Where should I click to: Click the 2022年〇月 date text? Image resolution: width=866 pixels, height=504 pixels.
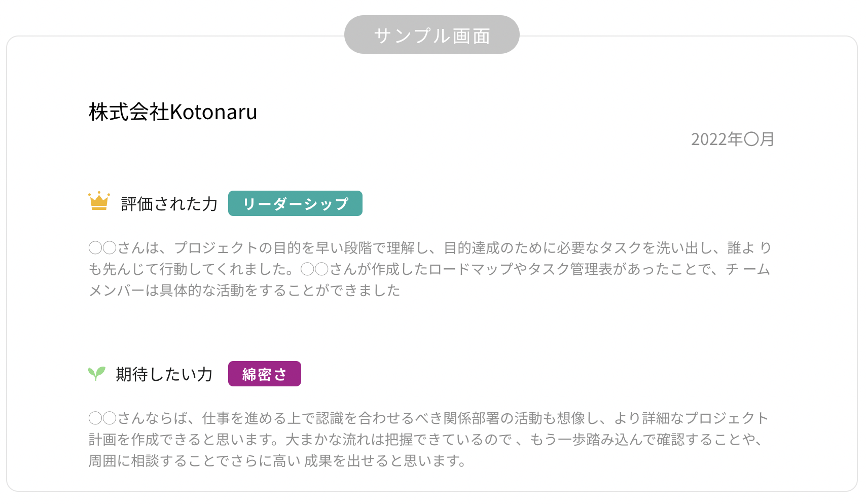point(732,139)
